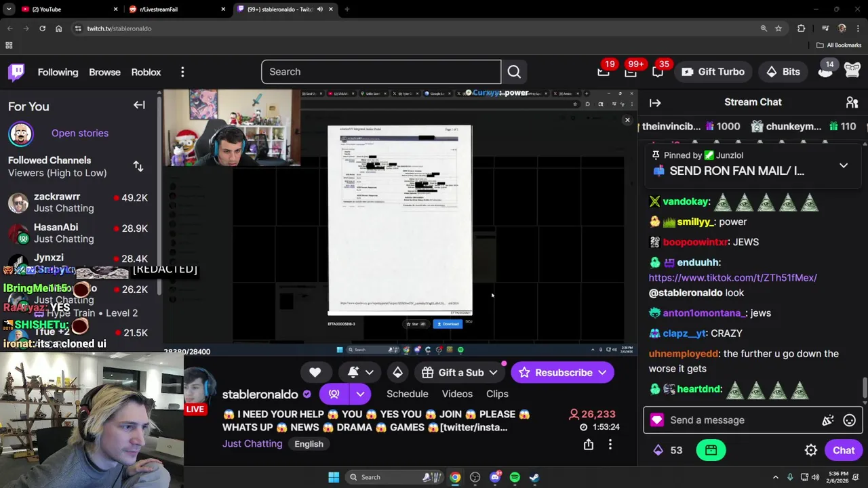
Task: Click the English language tag
Action: click(x=309, y=444)
